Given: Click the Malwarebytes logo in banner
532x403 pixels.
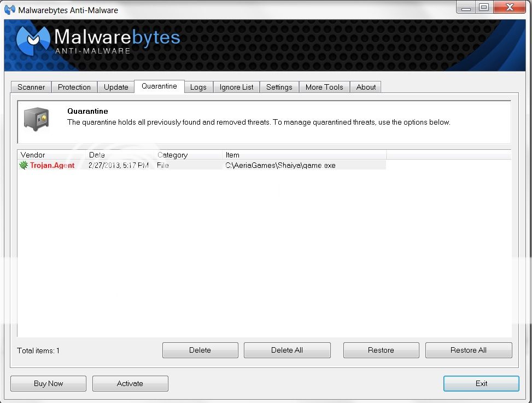Looking at the screenshot, I should pos(98,40).
